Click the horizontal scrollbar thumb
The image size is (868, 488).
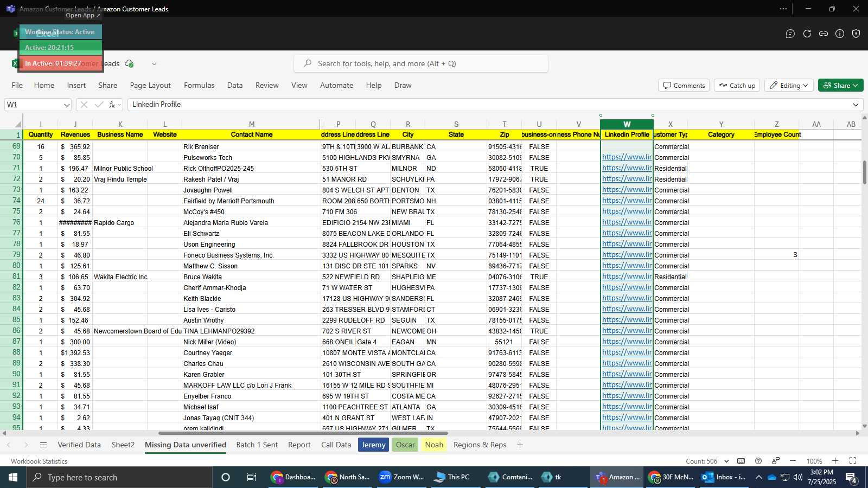tap(303, 433)
